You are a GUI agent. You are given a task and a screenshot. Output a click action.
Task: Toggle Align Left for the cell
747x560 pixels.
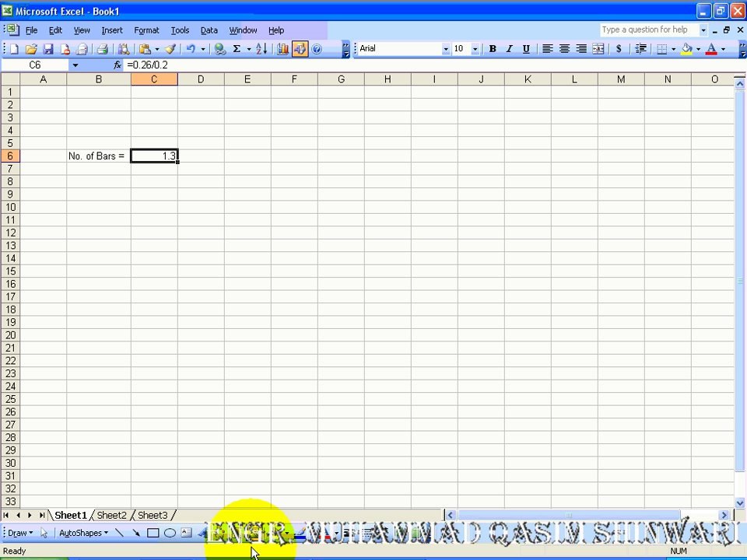tap(547, 48)
